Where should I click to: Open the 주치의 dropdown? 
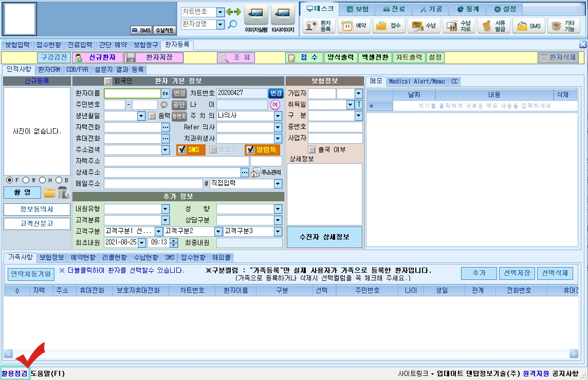pyautogui.click(x=278, y=116)
